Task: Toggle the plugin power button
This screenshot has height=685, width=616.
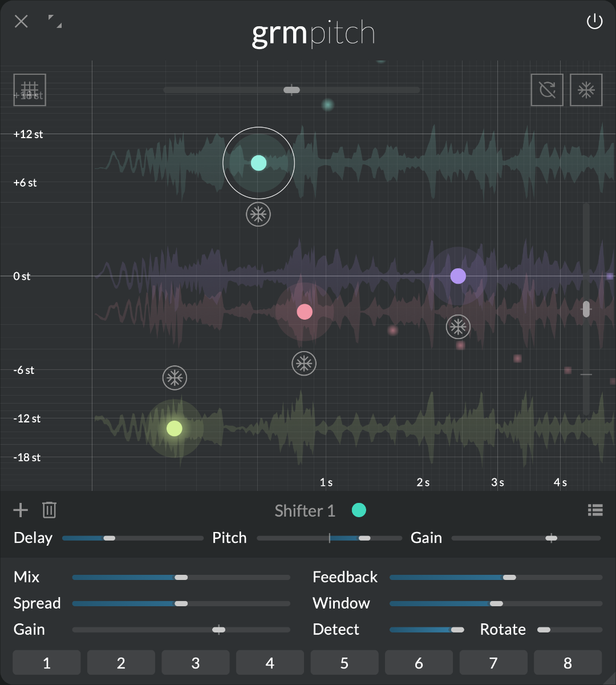Action: [x=594, y=22]
